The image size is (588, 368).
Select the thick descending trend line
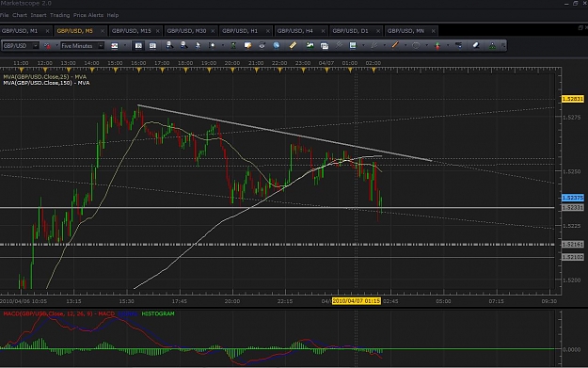(x=285, y=133)
